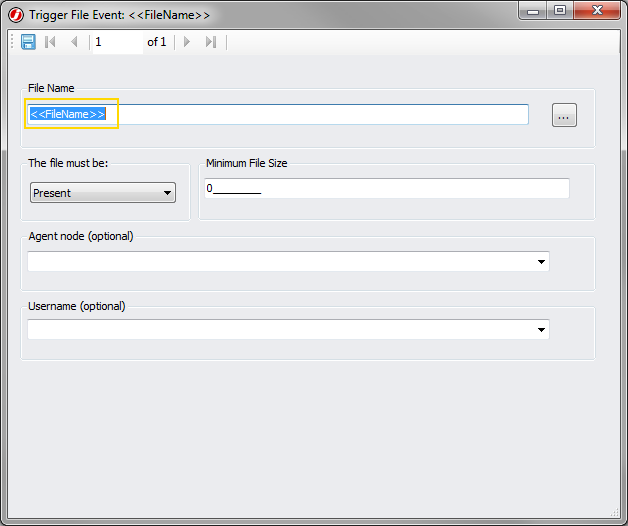Open the Present file condition dropdown
Screen dimensions: 628x526
coord(103,193)
